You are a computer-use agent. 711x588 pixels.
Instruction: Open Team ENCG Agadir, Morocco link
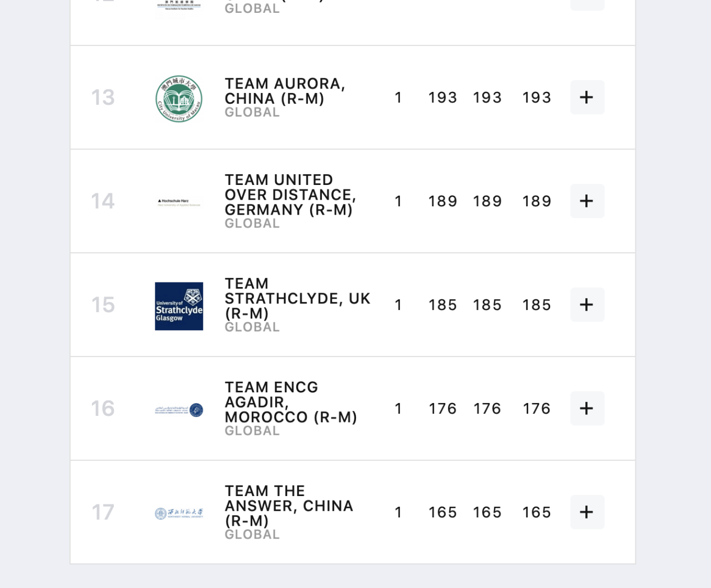[x=290, y=402]
